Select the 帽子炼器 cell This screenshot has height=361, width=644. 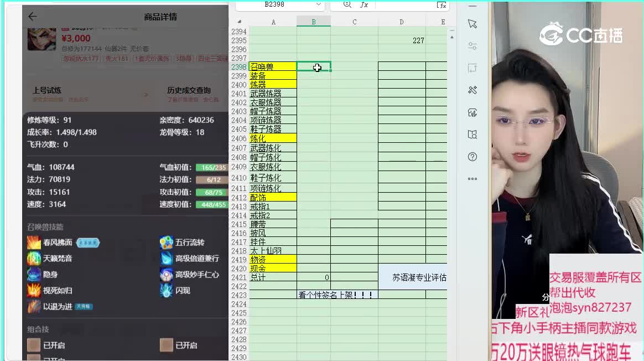click(x=273, y=111)
